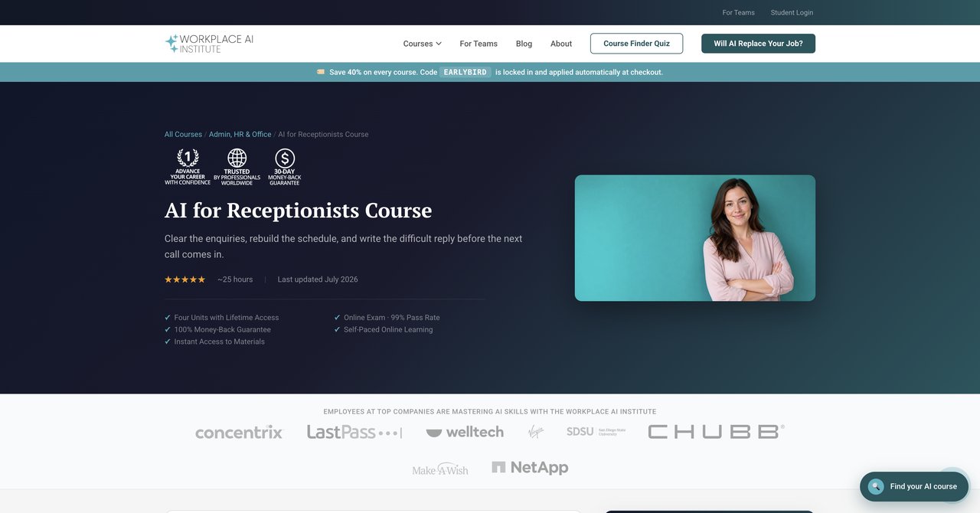
Task: Click the Chubb company logo
Action: 716,432
